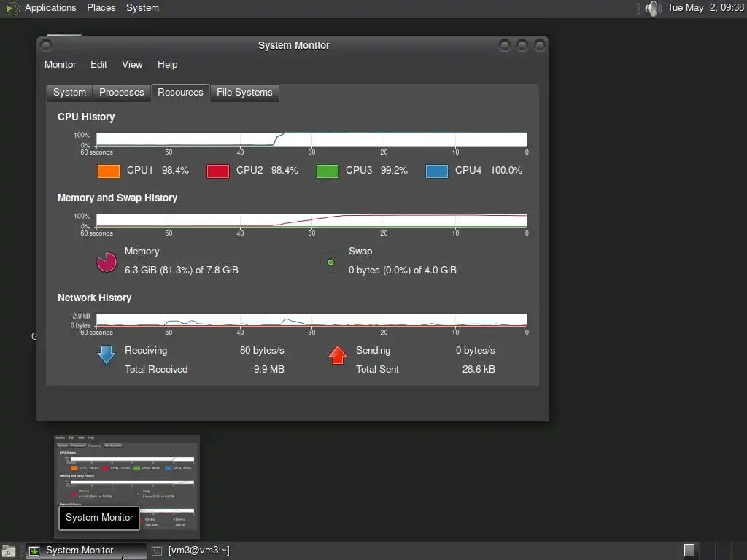
Task: Select the System Monitor taskbar button
Action: point(86,551)
